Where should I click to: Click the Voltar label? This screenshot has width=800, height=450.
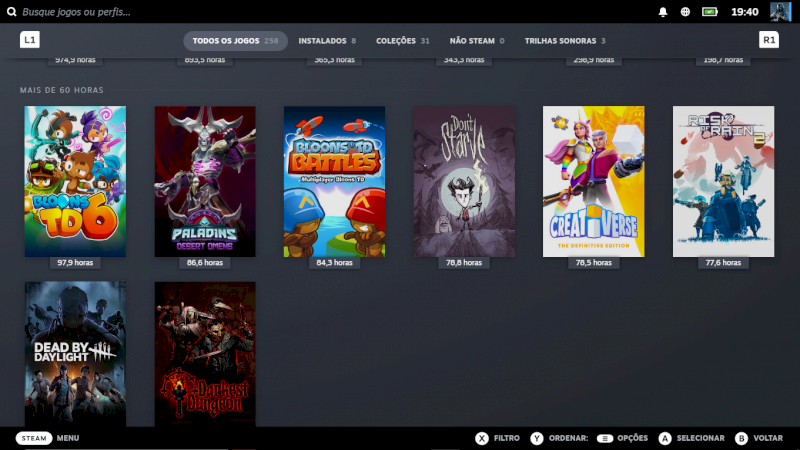(768, 438)
